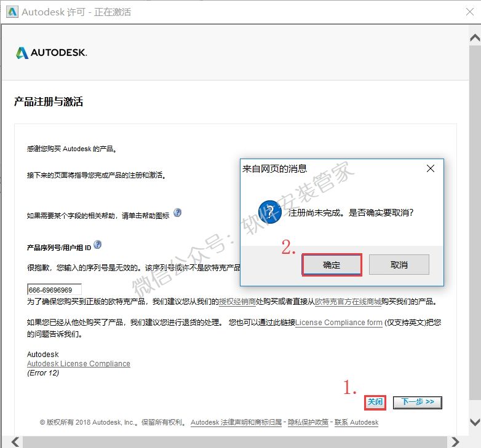Open the License Compliance form link
The height and width of the screenshot is (448, 481).
[339, 323]
